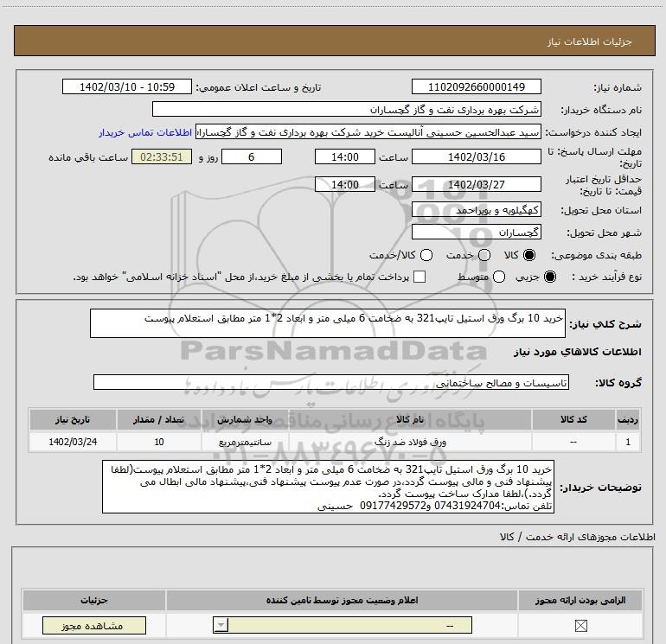Viewport: 666px width, 644px height.
Task: Select the خدمت (service) radio button
Action: coord(484,255)
